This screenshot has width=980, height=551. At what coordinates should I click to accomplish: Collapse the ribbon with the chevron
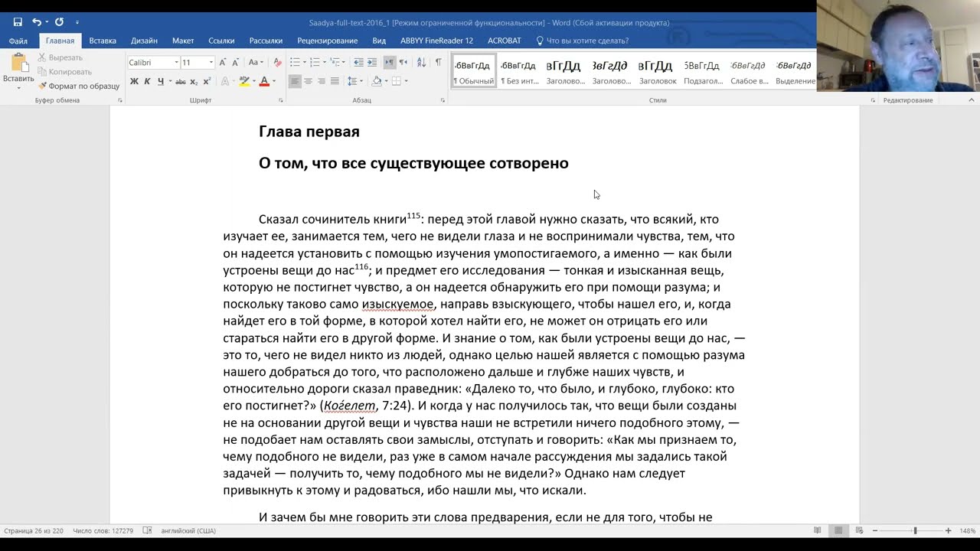pyautogui.click(x=972, y=100)
